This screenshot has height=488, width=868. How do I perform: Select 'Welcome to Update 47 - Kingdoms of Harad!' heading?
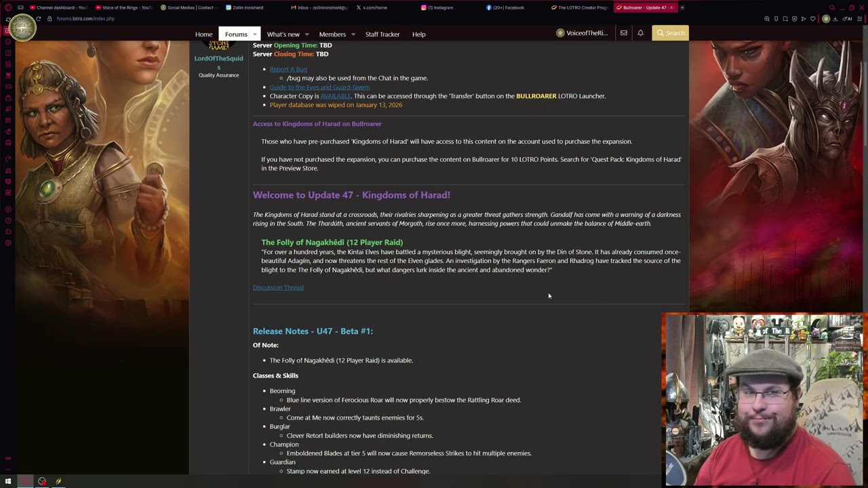351,195
